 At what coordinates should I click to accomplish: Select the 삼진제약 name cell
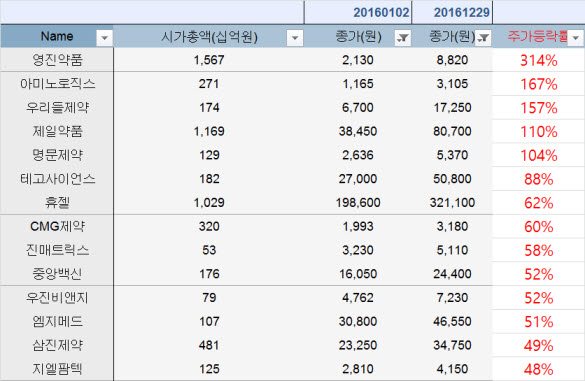[x=57, y=345]
